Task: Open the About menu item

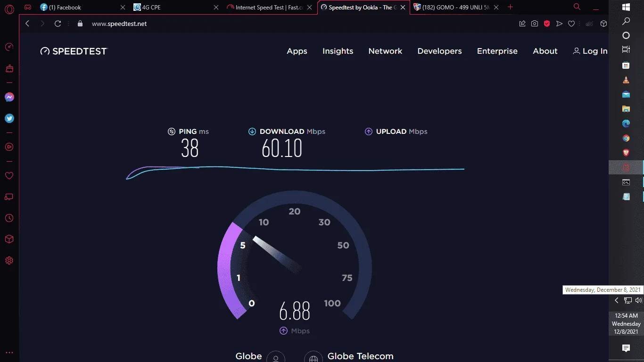Action: click(x=545, y=51)
